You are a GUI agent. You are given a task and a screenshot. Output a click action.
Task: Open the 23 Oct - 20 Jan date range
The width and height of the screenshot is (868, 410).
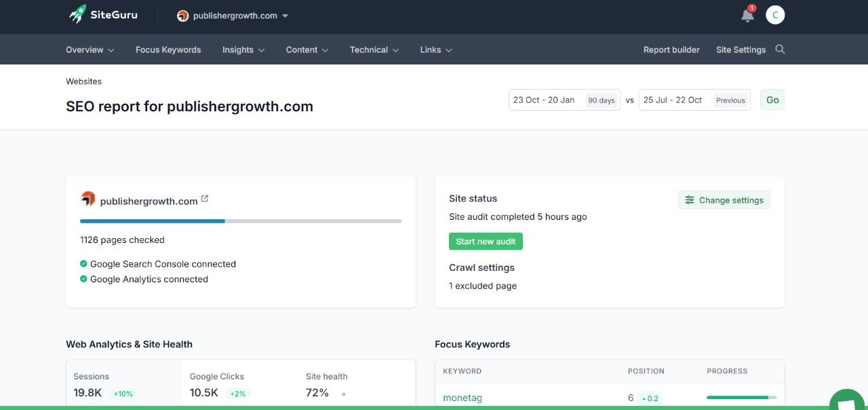[x=564, y=100]
